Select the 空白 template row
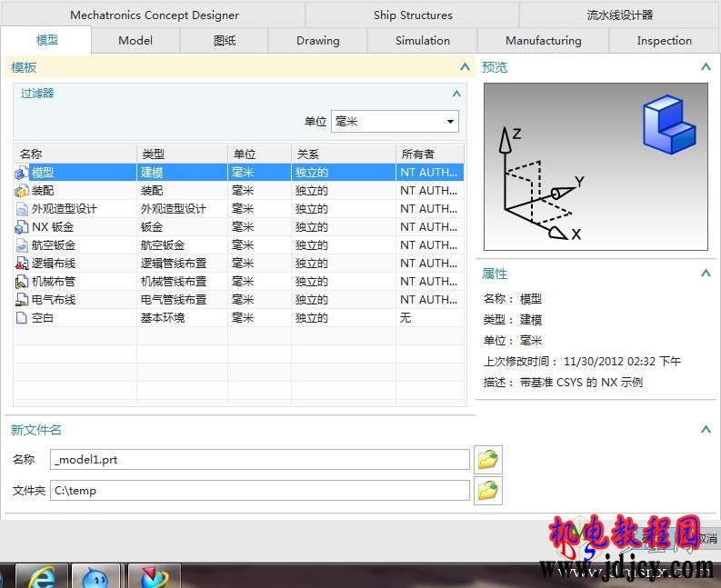Image resolution: width=721 pixels, height=588 pixels. (238, 318)
